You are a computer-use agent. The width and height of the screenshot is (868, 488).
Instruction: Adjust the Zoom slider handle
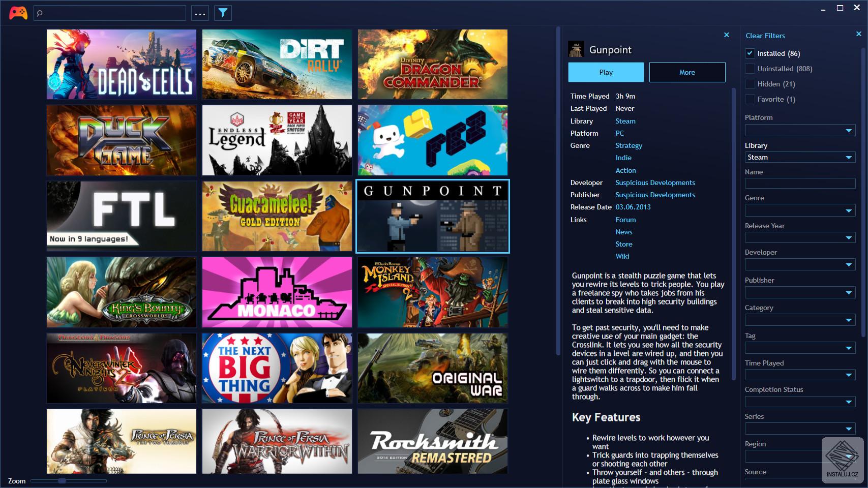click(62, 480)
